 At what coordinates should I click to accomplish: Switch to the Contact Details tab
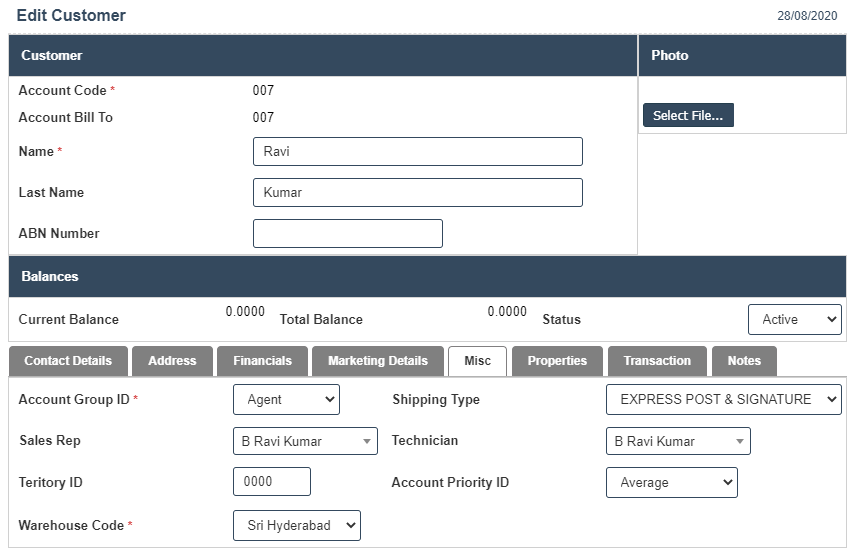tap(68, 361)
